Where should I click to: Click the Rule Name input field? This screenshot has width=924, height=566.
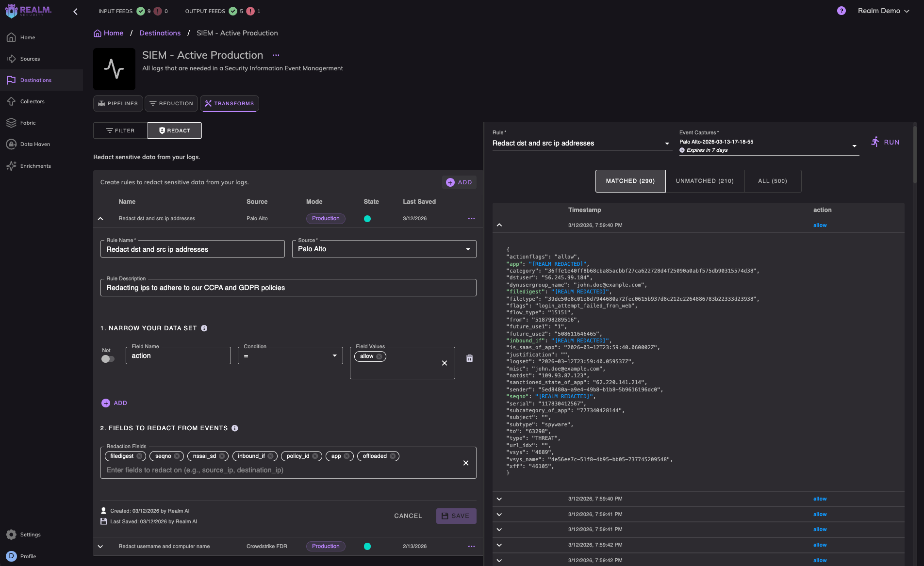point(192,249)
